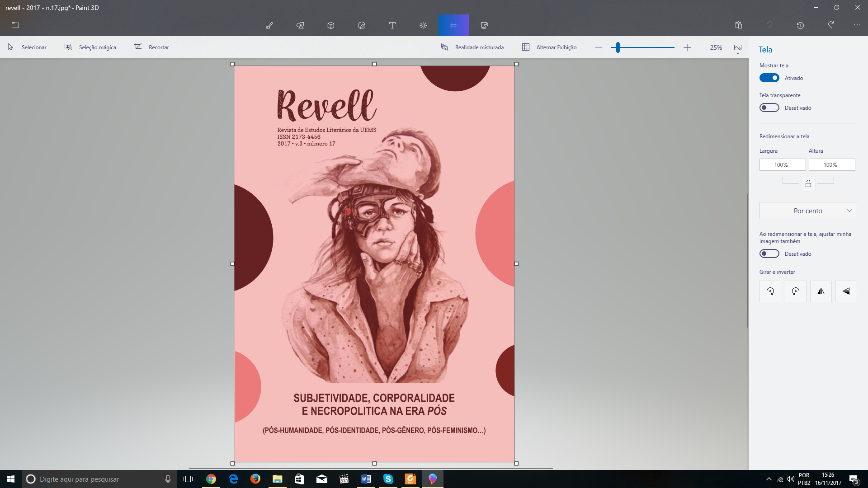This screenshot has width=868, height=488.
Task: Click the Paste icon
Action: pyautogui.click(x=739, y=25)
